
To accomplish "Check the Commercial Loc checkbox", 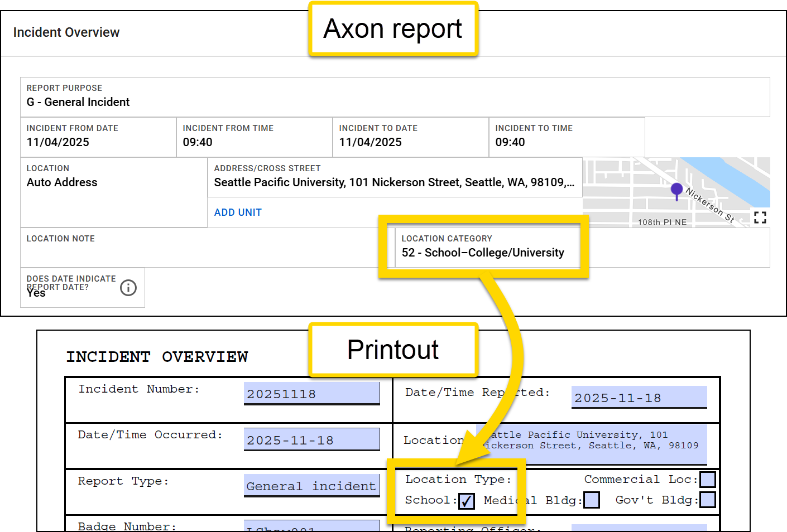I will tap(707, 480).
